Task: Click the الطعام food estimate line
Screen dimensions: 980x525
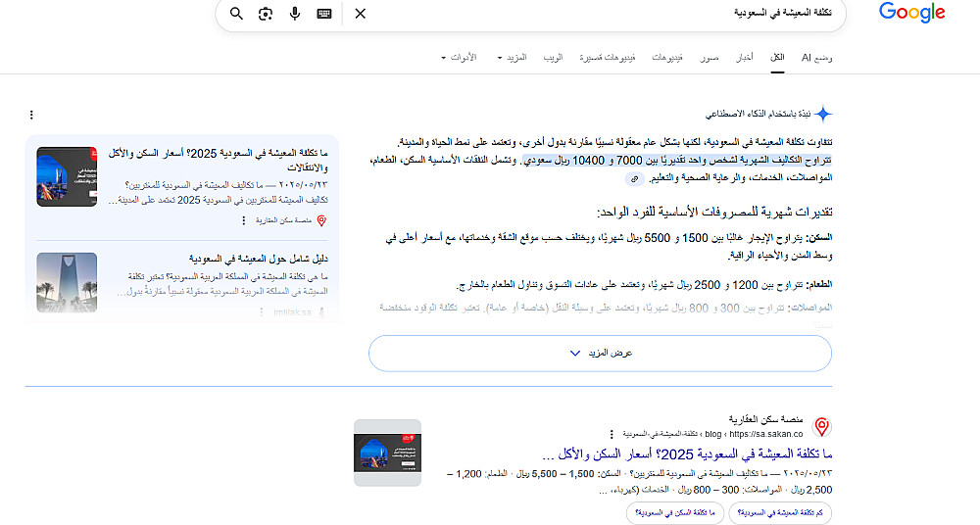Action: [645, 285]
